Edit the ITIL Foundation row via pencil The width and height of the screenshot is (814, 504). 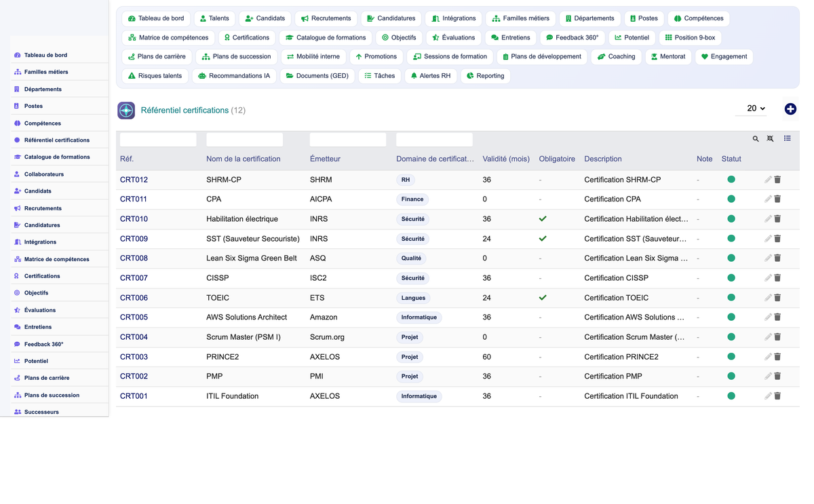click(x=768, y=396)
